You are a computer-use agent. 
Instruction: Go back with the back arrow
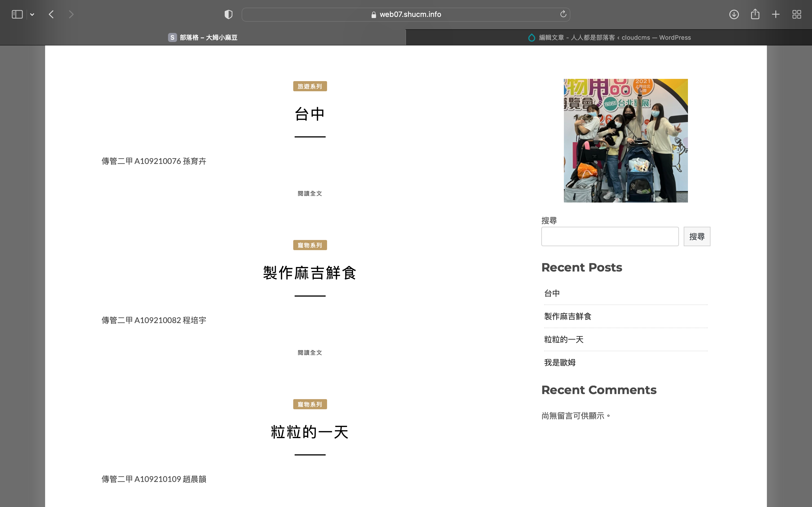click(51, 14)
